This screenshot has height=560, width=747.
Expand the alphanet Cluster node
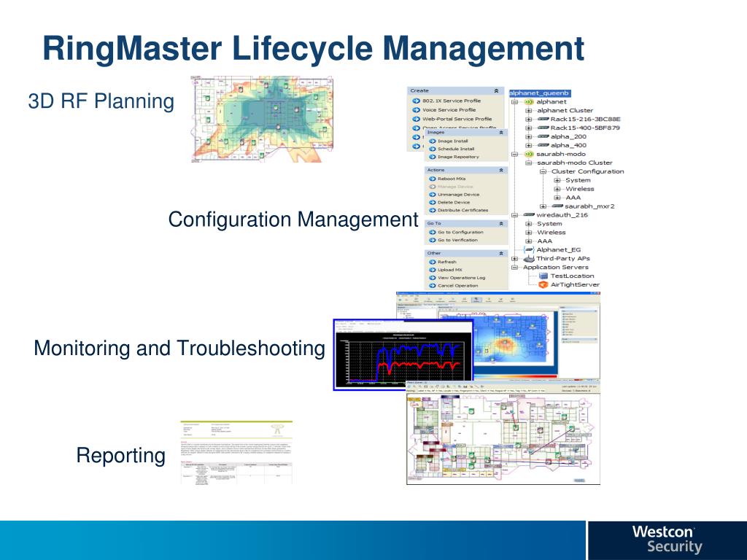click(528, 111)
